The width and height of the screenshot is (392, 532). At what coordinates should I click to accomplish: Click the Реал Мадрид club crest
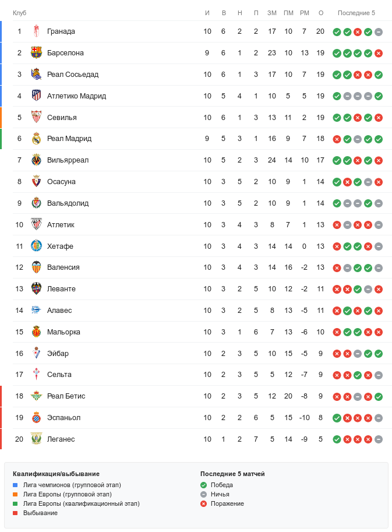coord(36,139)
